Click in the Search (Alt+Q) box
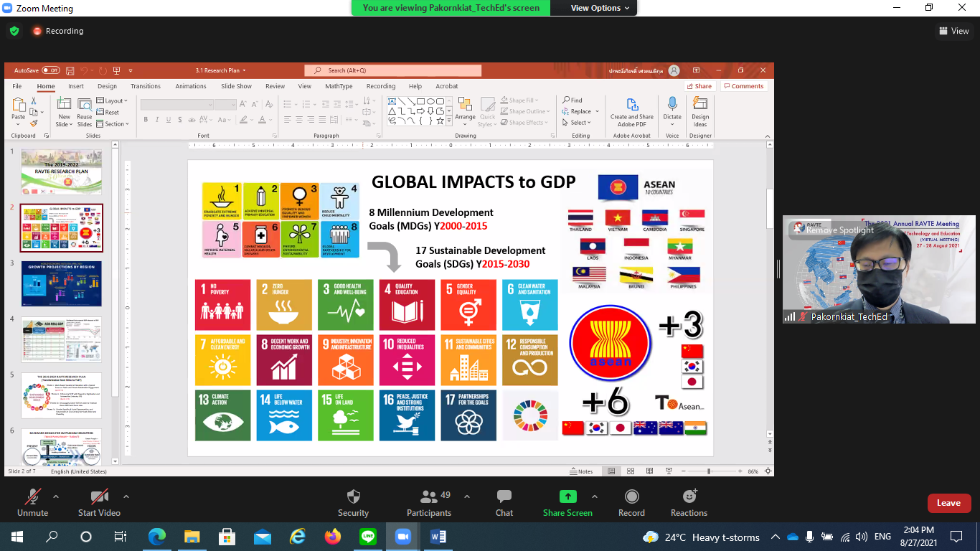Screen dimensions: 980x551 point(392,70)
